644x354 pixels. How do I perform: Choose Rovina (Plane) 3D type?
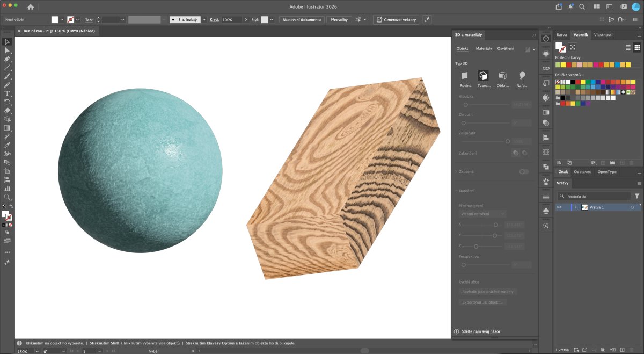[465, 76]
